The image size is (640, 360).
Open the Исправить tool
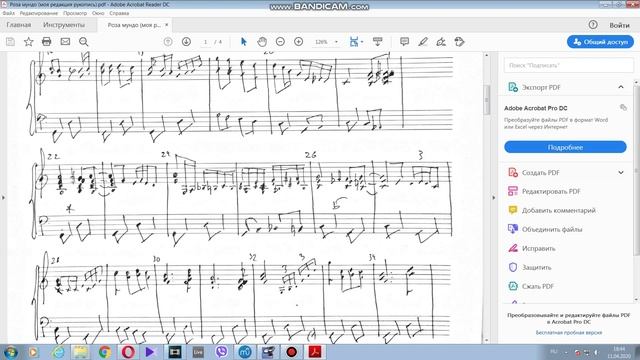point(531,248)
